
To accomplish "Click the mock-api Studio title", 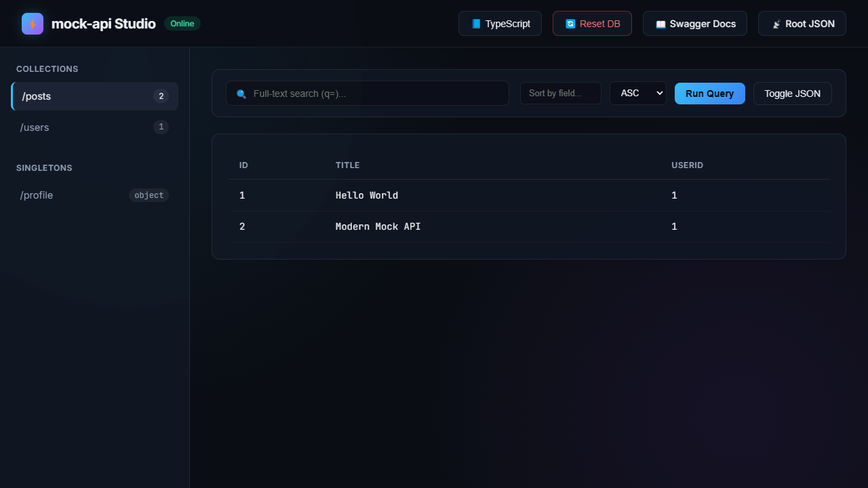I will tap(104, 24).
